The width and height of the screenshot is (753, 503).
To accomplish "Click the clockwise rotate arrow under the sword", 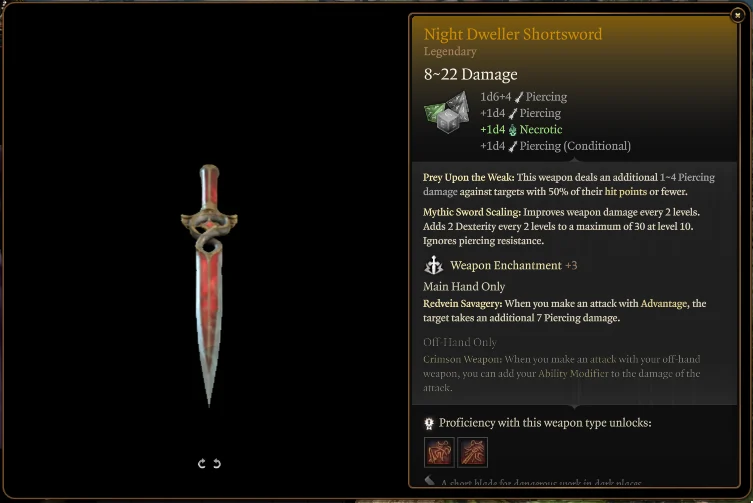I will pos(202,464).
